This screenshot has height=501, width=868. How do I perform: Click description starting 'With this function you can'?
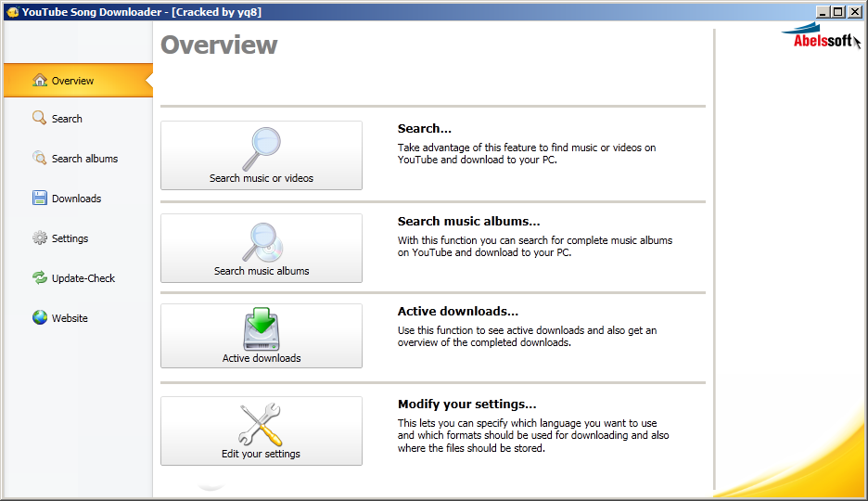pos(535,247)
